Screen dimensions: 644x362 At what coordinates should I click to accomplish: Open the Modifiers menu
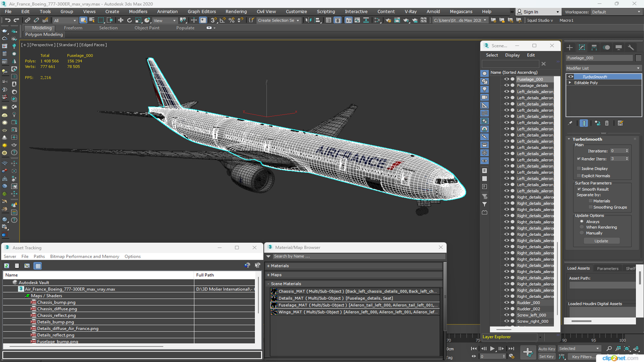click(138, 11)
